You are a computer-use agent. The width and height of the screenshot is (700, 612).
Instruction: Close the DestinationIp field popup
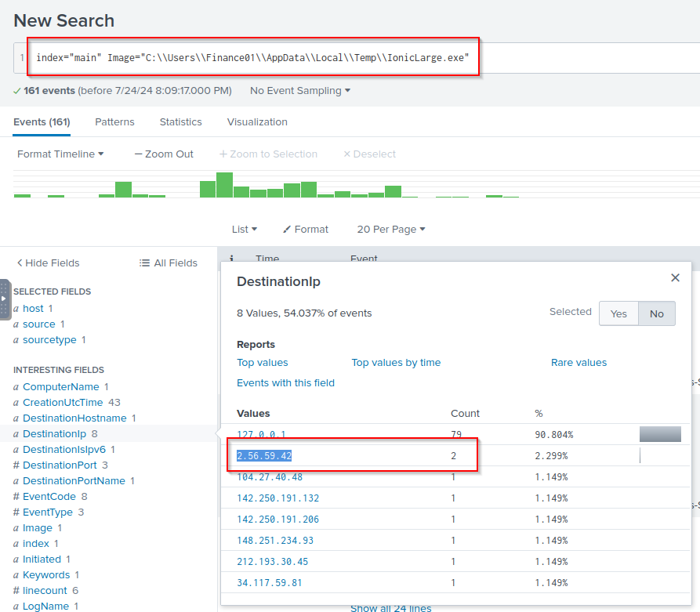point(675,277)
